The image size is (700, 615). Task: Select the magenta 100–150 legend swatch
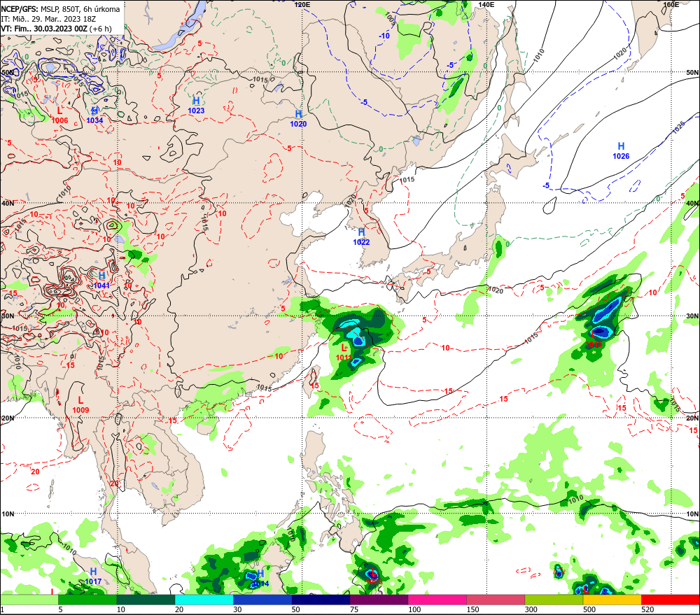click(x=437, y=600)
